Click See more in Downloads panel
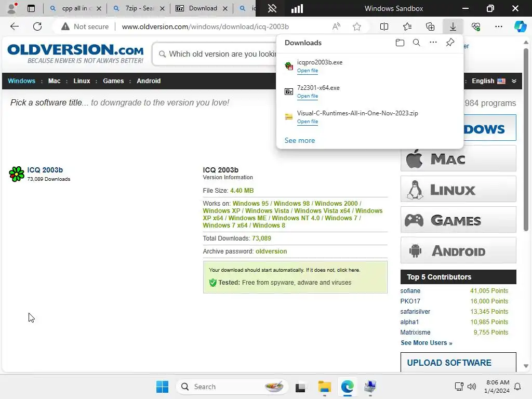 coord(300,140)
